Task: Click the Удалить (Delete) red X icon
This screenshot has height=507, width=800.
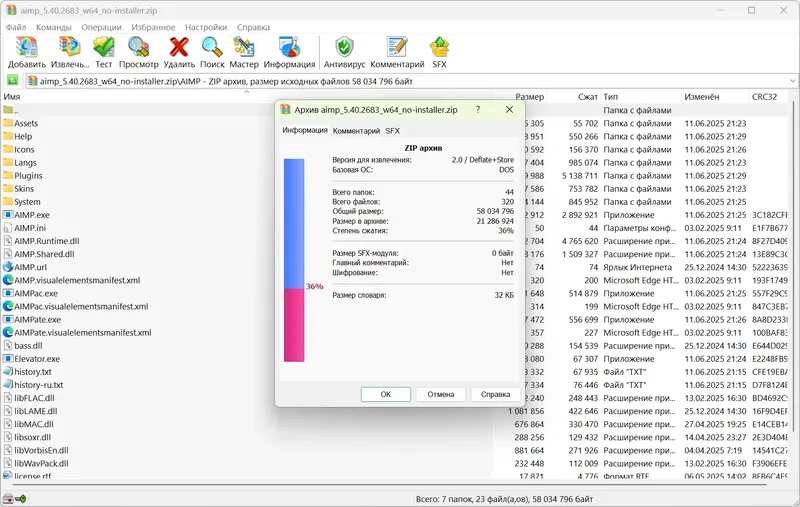Action: pos(179,47)
